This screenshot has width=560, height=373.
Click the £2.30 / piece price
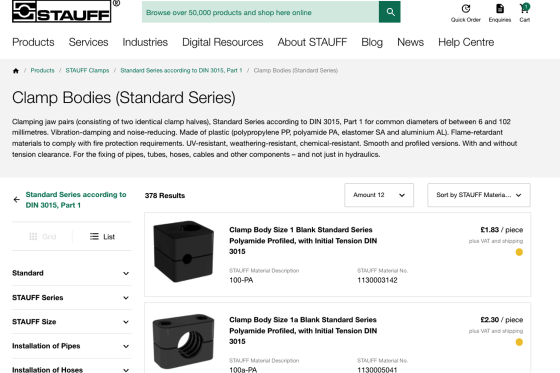[501, 320]
